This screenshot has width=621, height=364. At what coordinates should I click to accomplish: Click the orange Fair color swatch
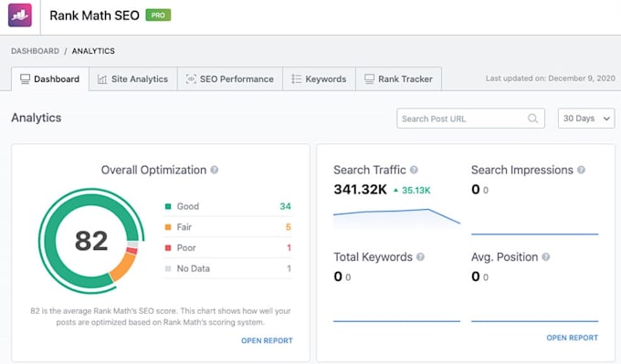168,227
